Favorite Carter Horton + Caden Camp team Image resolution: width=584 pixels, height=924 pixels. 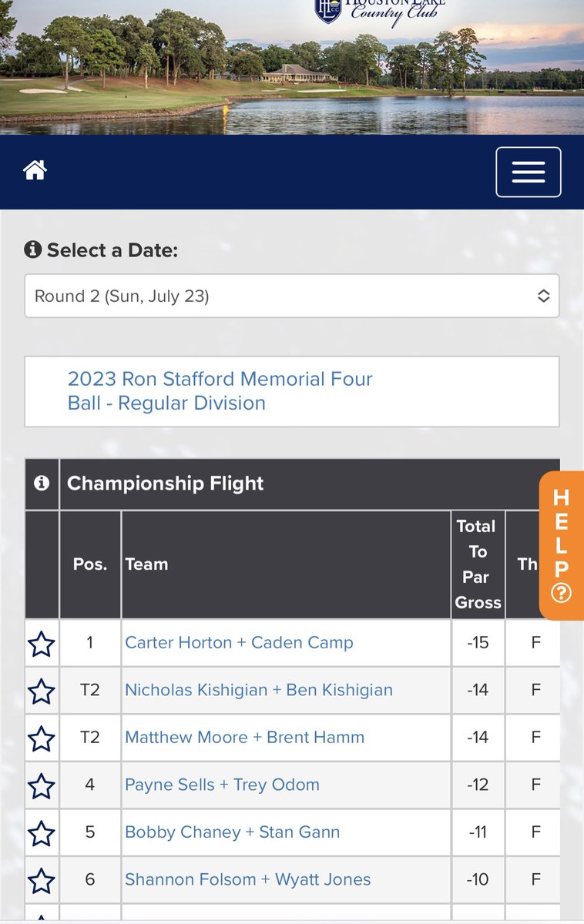(42, 644)
